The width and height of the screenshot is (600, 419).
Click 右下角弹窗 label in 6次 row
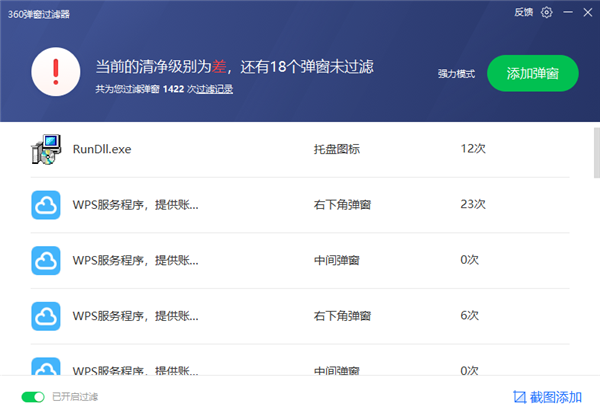pyautogui.click(x=342, y=316)
